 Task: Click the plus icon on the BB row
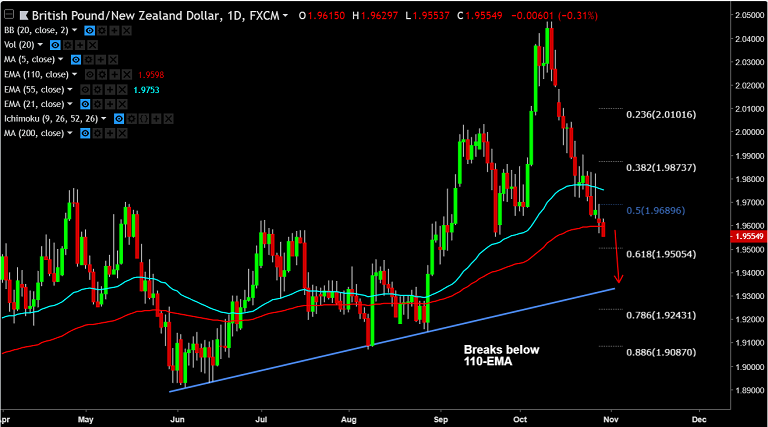(x=114, y=30)
